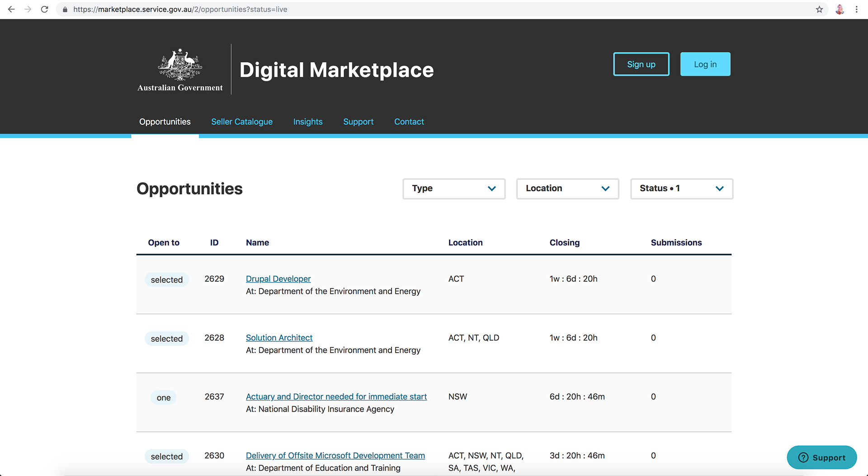Click the Digital Marketplace title
The width and height of the screenshot is (868, 476).
(x=336, y=70)
